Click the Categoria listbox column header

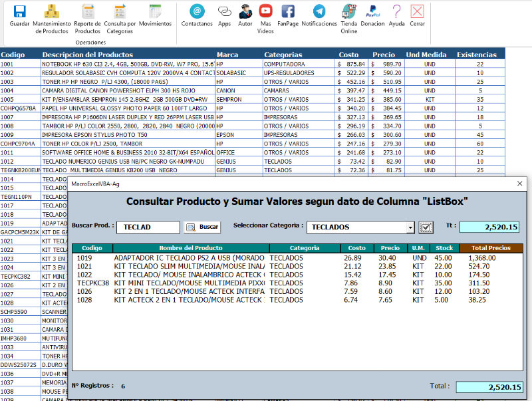(305, 248)
